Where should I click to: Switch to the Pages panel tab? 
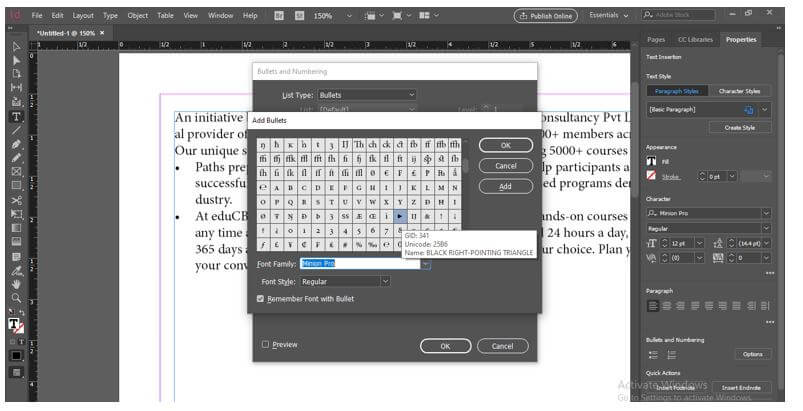(x=656, y=39)
